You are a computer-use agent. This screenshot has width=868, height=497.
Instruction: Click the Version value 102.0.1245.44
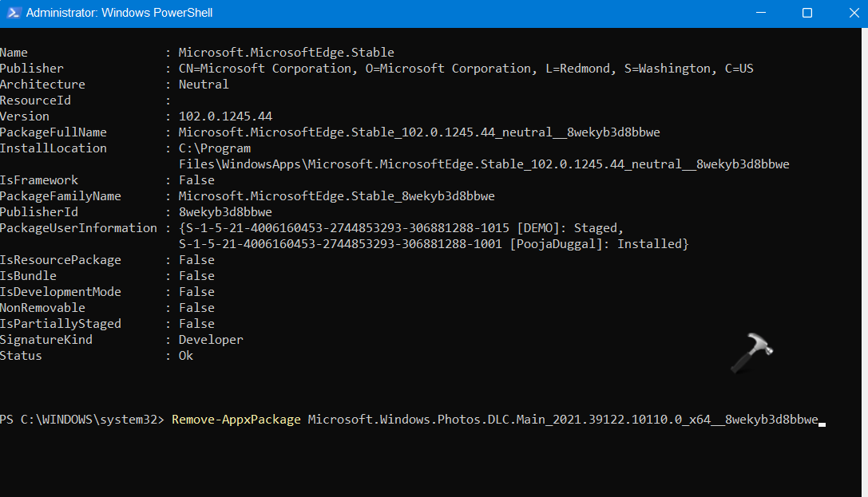[x=225, y=116]
